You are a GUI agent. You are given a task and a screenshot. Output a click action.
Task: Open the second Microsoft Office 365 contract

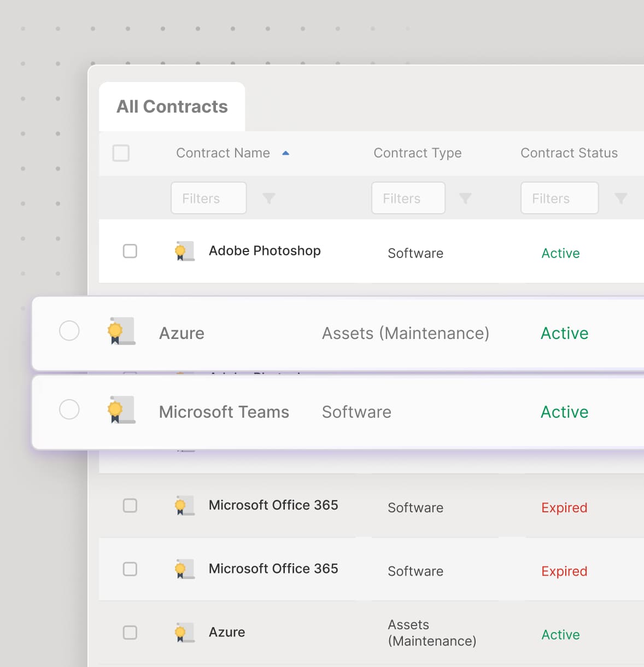click(273, 569)
